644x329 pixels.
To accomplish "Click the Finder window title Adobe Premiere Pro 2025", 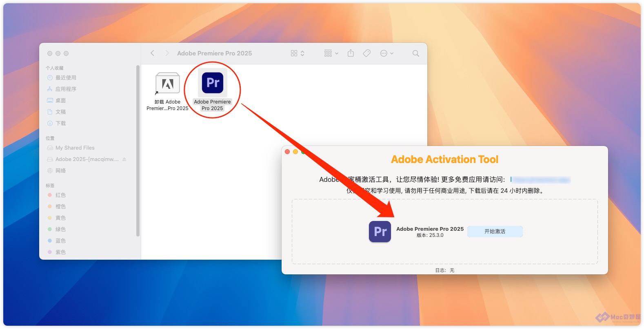I will pyautogui.click(x=215, y=53).
